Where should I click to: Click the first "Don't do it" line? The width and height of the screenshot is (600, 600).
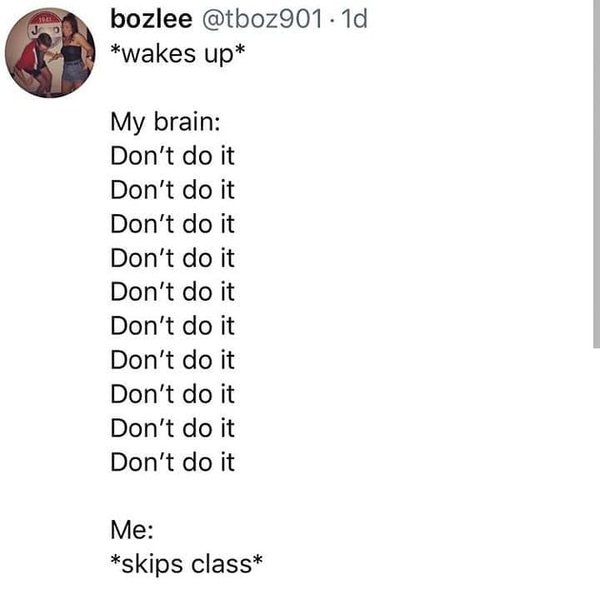173,156
